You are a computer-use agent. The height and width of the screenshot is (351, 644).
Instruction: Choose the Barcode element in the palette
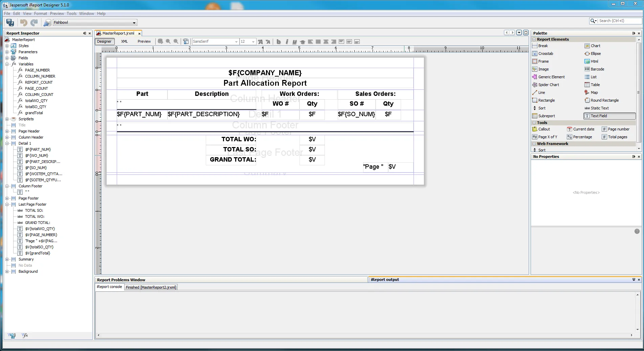pyautogui.click(x=594, y=69)
